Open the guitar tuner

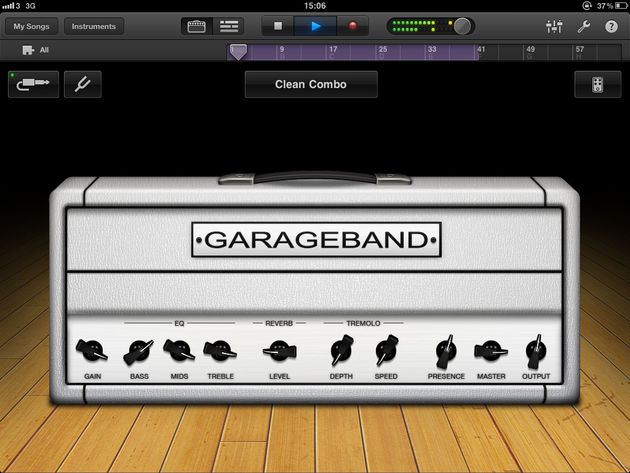coord(82,85)
